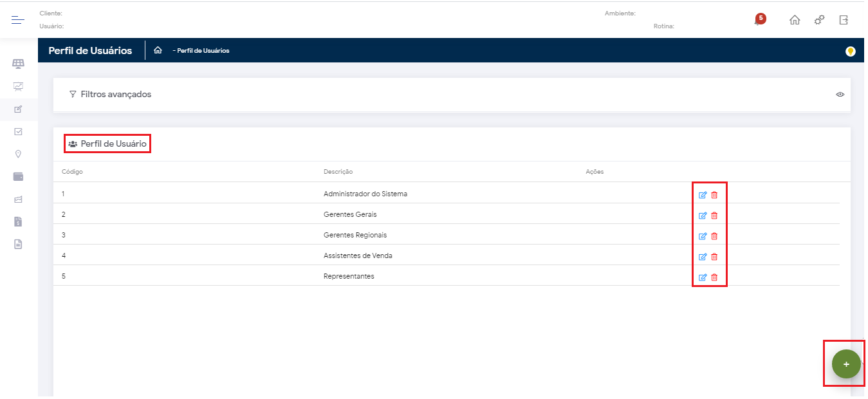Image resolution: width=868 pixels, height=399 pixels.
Task: Toggle the hamburger sidebar menu
Action: coord(18,20)
